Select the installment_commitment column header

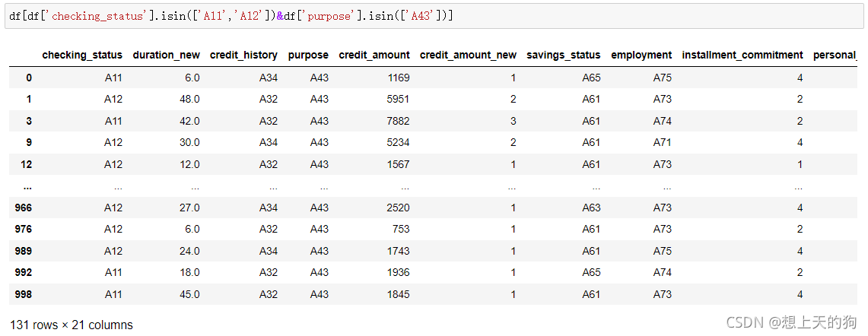click(742, 55)
